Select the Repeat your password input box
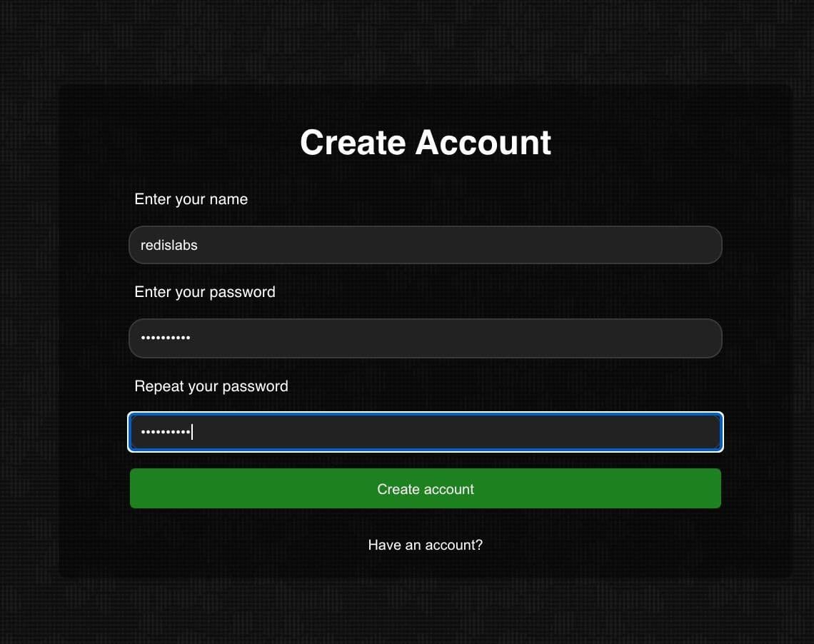Image resolution: width=814 pixels, height=644 pixels. [425, 432]
